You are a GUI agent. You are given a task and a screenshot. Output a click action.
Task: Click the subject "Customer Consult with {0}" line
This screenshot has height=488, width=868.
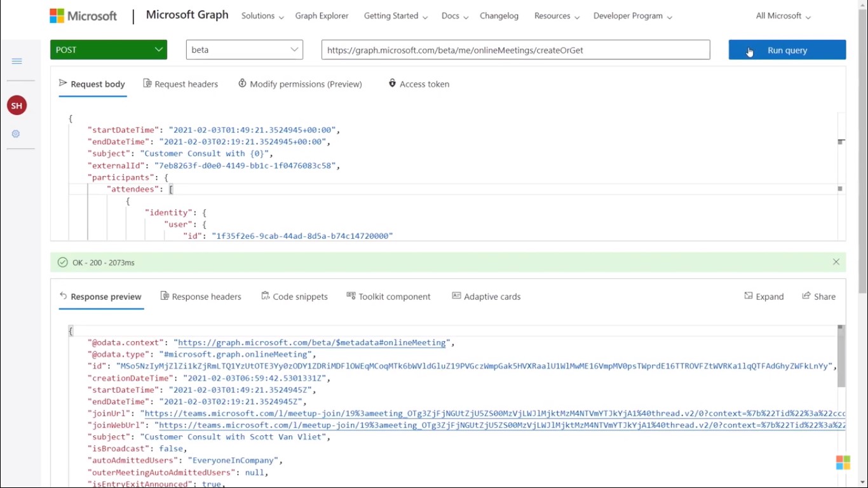pyautogui.click(x=180, y=154)
